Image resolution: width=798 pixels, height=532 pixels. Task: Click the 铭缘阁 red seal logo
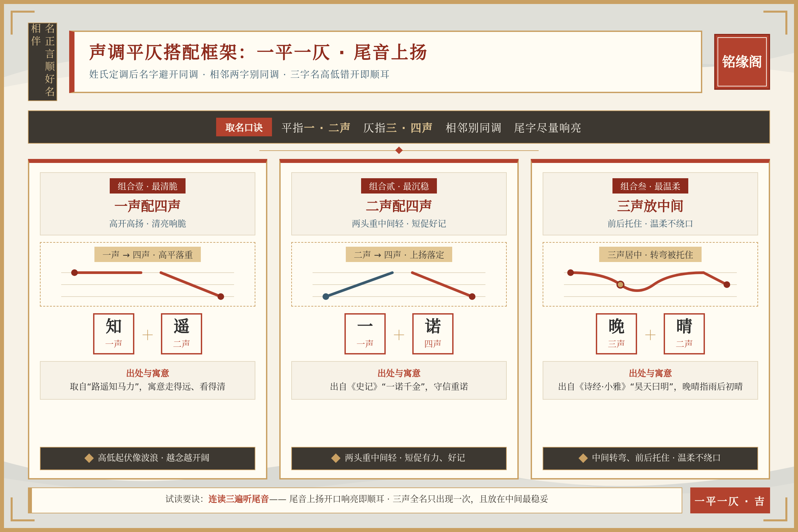[742, 62]
